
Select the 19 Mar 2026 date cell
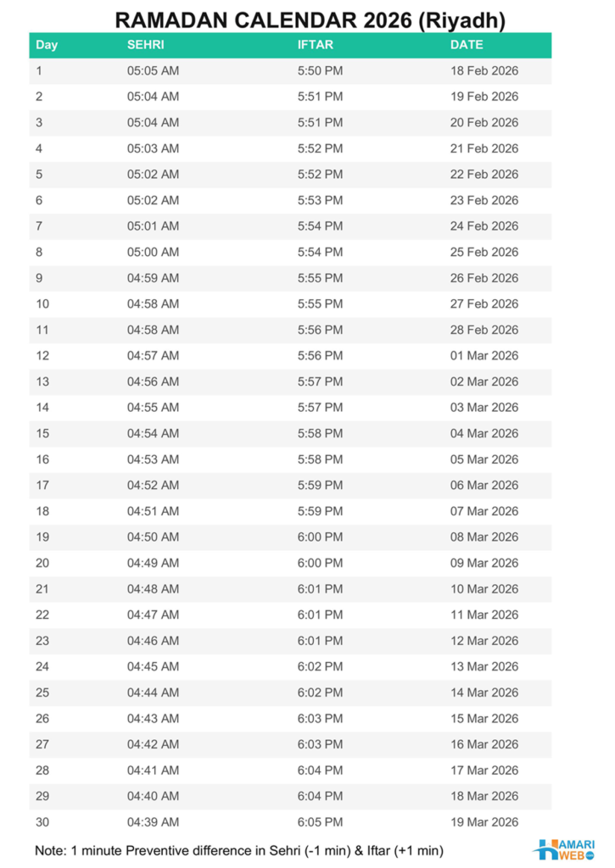pos(484,822)
